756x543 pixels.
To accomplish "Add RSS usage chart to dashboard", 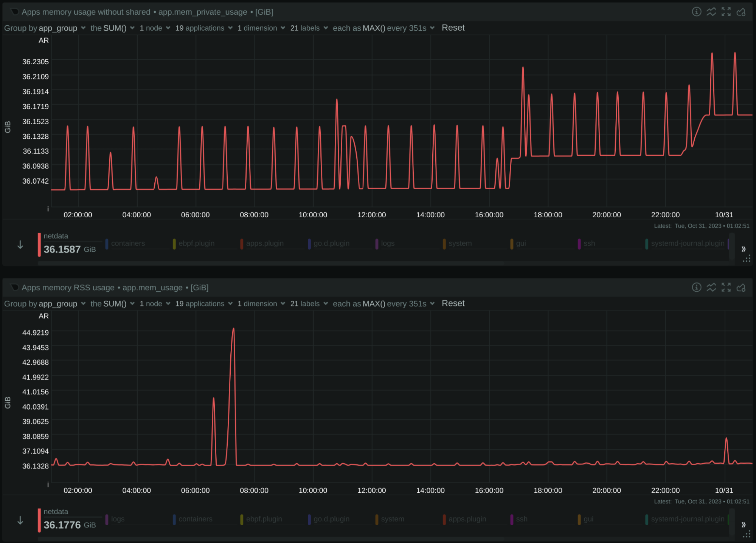I will tap(741, 288).
